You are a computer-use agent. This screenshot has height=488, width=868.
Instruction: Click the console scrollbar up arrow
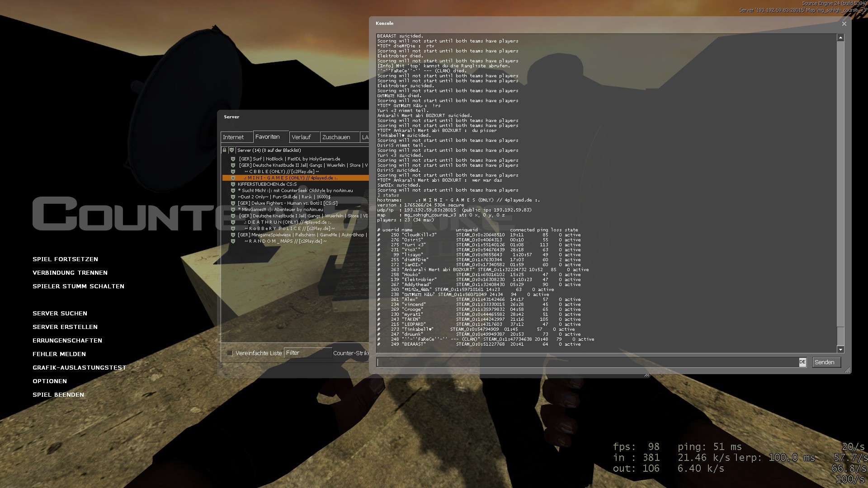click(840, 38)
